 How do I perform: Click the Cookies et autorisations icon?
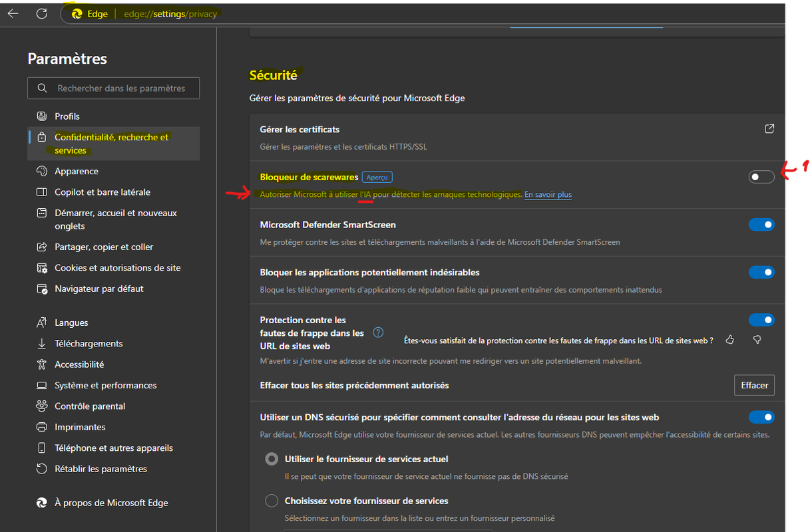pyautogui.click(x=42, y=267)
